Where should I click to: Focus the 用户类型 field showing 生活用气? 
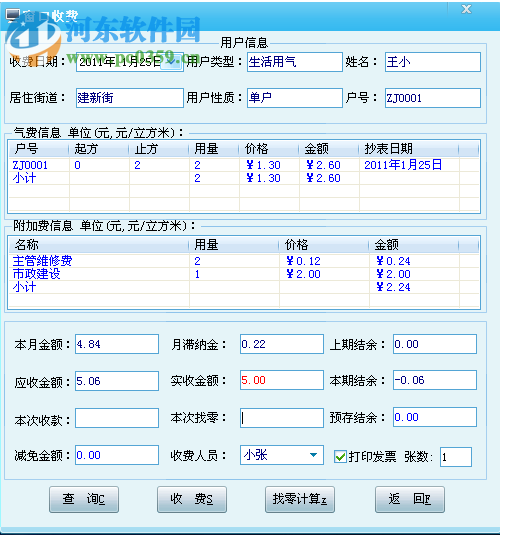[x=295, y=62]
